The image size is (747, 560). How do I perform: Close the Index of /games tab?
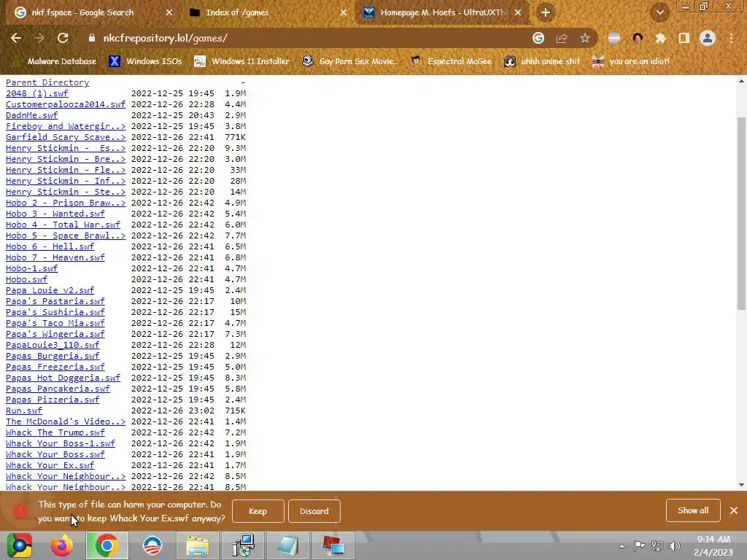344,13
